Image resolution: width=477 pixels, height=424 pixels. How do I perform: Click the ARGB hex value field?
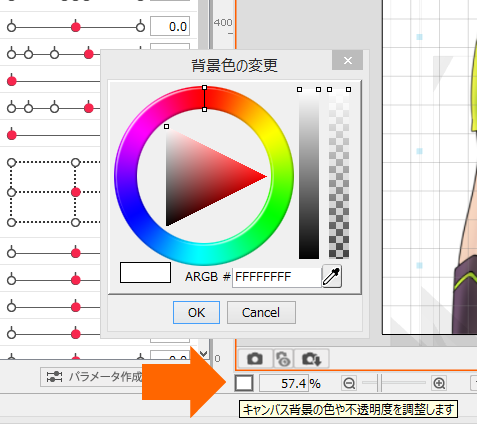277,277
